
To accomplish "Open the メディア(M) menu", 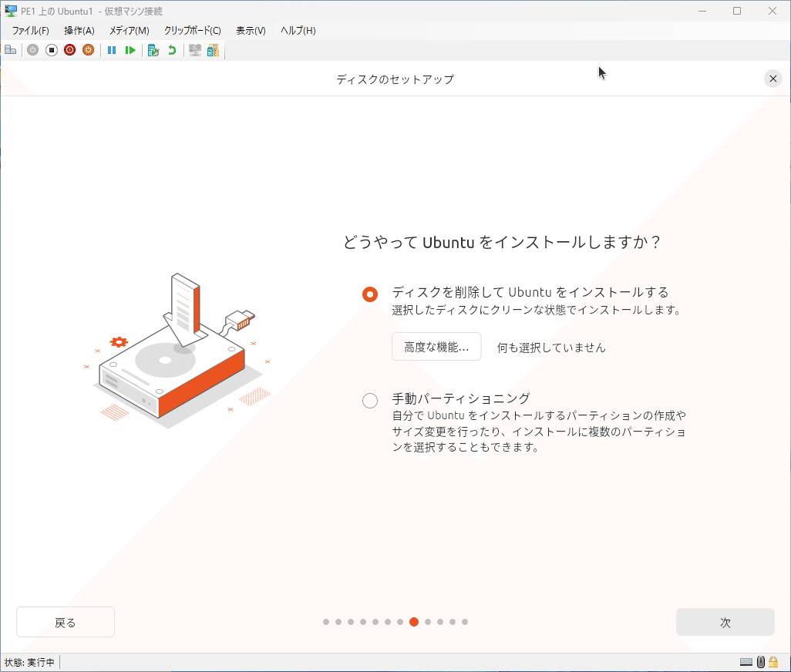I will (130, 31).
